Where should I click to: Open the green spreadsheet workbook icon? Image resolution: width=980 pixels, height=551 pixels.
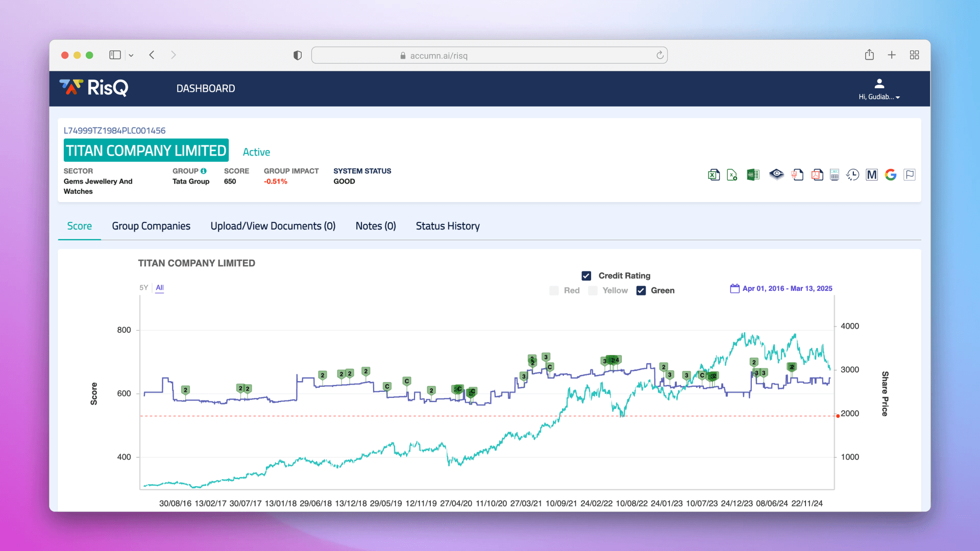[x=753, y=175]
